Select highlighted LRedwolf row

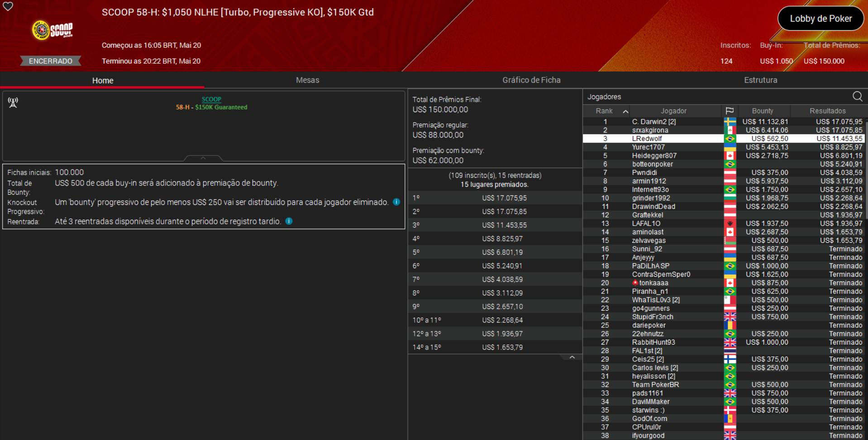[x=724, y=139]
